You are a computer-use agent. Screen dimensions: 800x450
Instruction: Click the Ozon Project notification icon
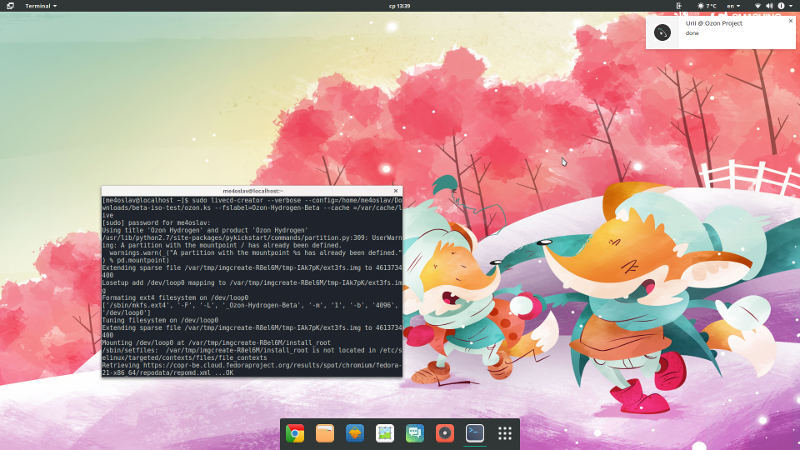662,32
